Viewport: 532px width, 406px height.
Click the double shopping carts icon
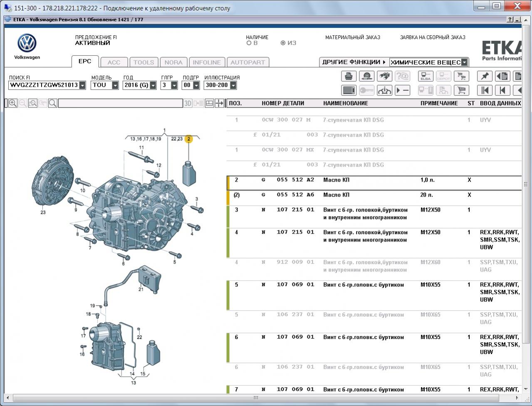point(461,76)
